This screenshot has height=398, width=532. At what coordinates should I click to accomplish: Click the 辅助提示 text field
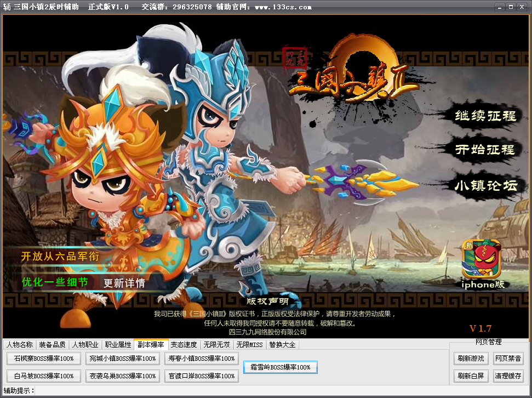click(x=274, y=390)
